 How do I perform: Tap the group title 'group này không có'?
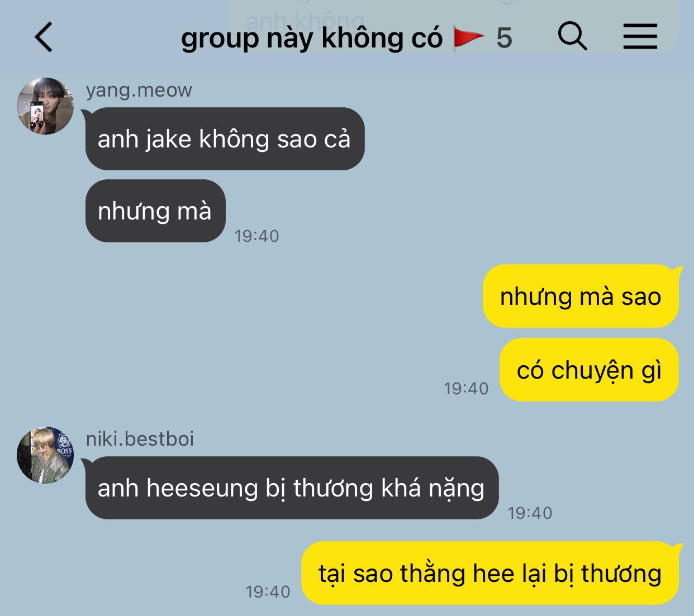(311, 38)
